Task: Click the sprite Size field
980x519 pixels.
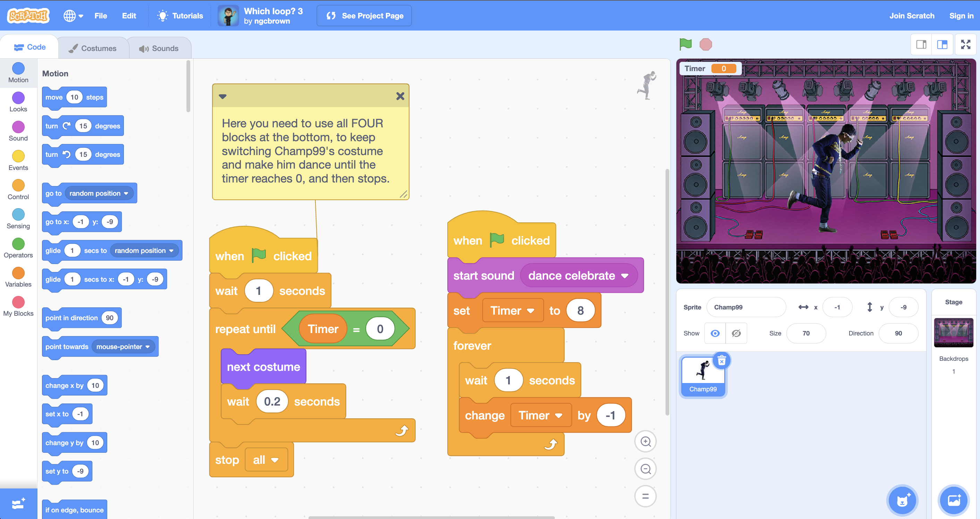Action: pyautogui.click(x=806, y=333)
